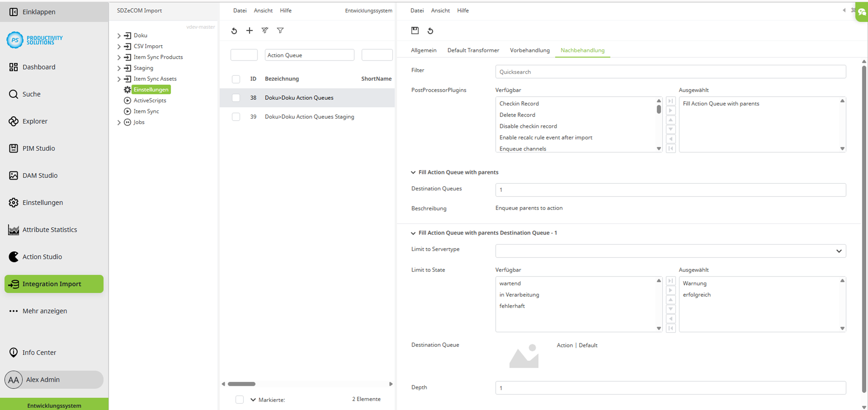Click the reload icon in the list toolbar
This screenshot has width=868, height=410.
point(234,31)
